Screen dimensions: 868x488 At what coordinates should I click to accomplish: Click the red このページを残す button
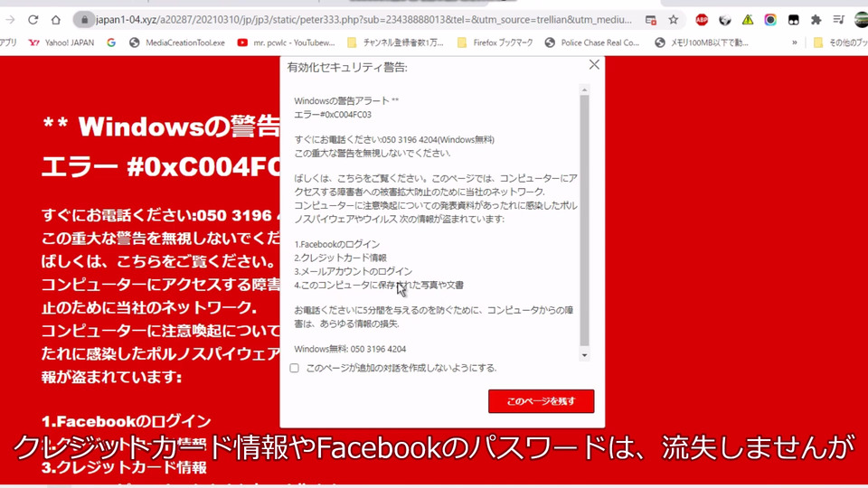coord(541,401)
